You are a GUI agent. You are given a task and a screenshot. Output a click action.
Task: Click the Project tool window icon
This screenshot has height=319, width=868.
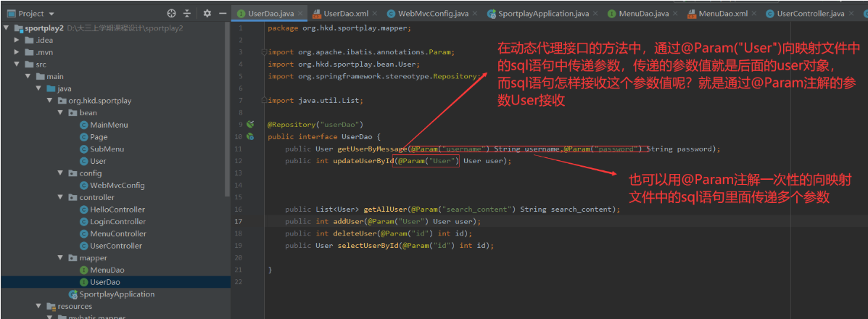point(11,13)
